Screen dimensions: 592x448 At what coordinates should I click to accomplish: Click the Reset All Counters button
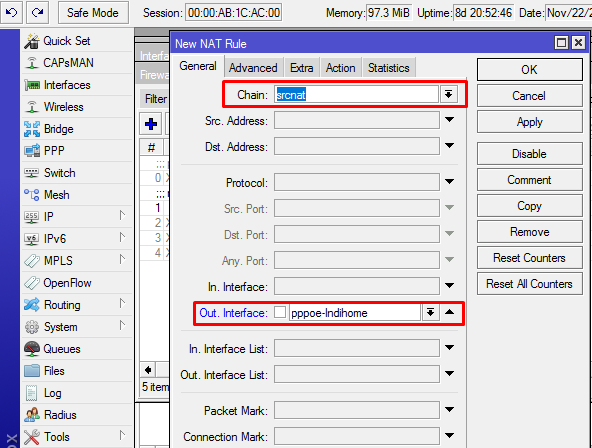530,284
